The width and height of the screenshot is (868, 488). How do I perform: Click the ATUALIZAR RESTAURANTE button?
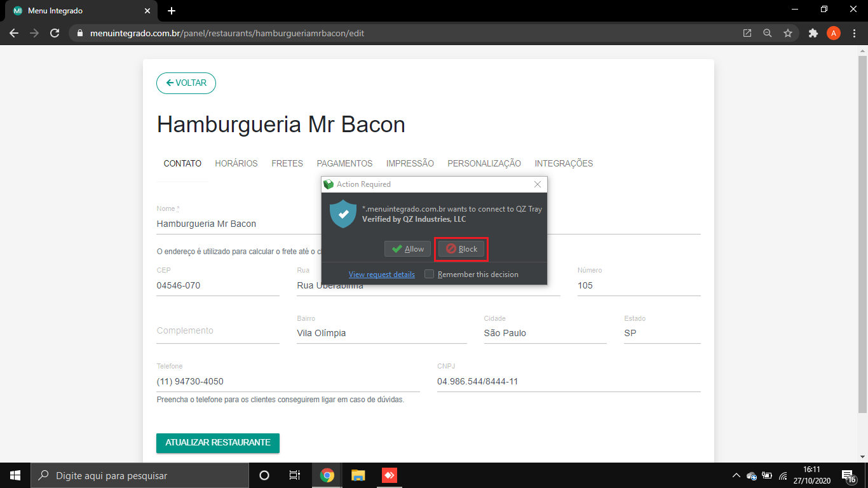218,443
